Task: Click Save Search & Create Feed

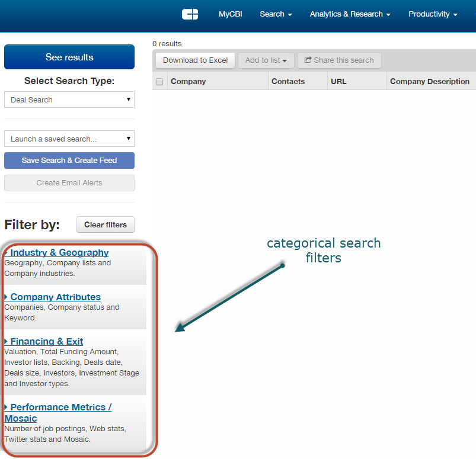Action: (x=69, y=161)
